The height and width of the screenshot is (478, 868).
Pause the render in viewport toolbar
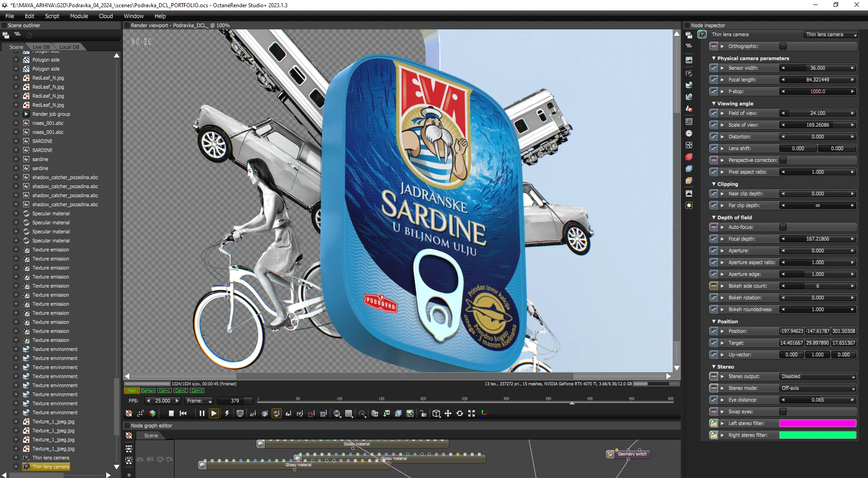pyautogui.click(x=202, y=413)
